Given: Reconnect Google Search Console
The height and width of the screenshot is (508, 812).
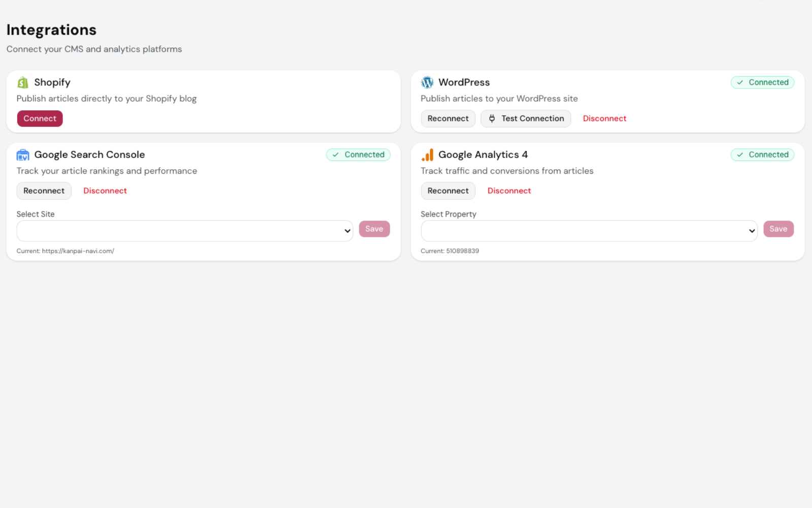Looking at the screenshot, I should point(44,190).
